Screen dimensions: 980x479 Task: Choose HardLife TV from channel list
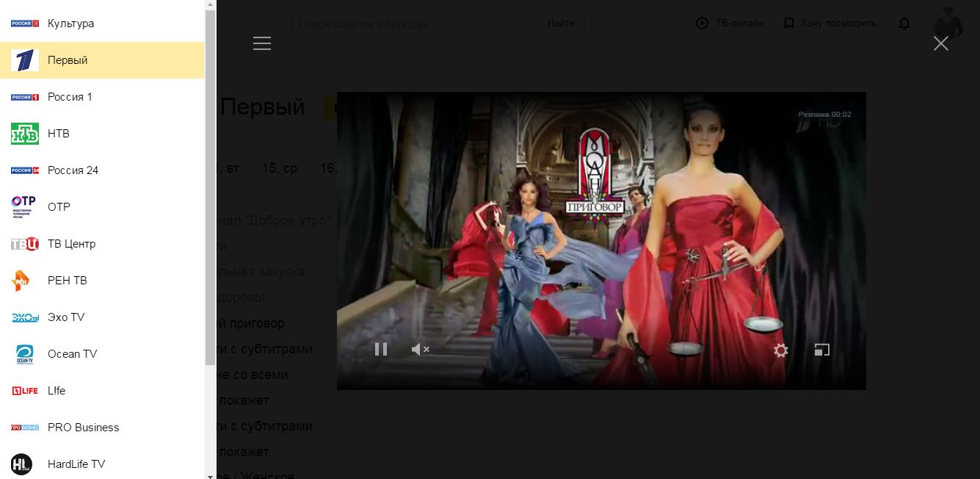[102, 463]
